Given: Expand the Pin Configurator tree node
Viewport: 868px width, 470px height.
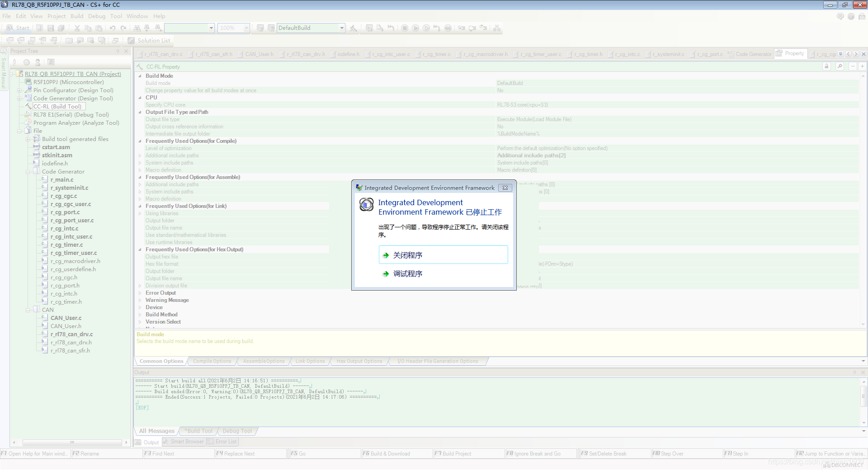Looking at the screenshot, I should 19,90.
